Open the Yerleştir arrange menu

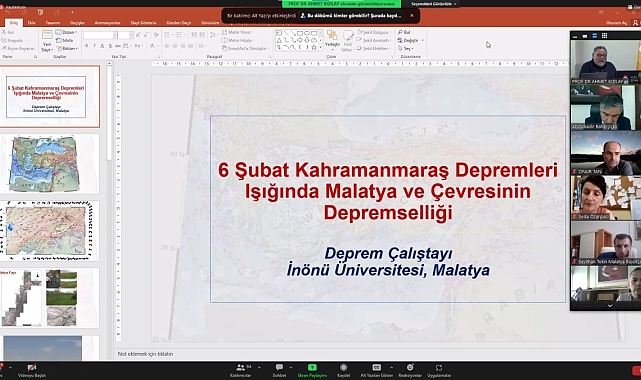pos(332,40)
